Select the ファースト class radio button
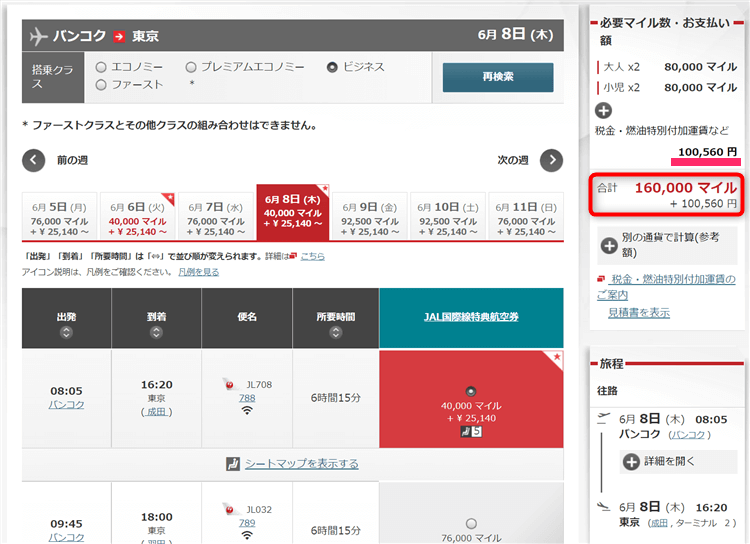Viewport: 750px width, 544px height. (x=101, y=85)
